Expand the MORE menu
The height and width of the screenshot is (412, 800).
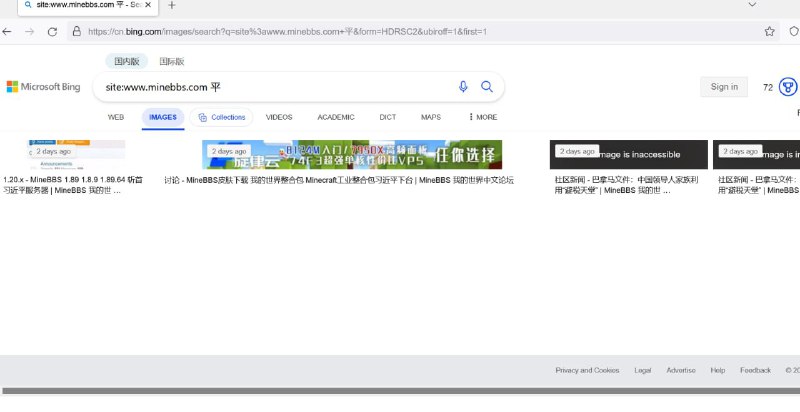coord(483,117)
